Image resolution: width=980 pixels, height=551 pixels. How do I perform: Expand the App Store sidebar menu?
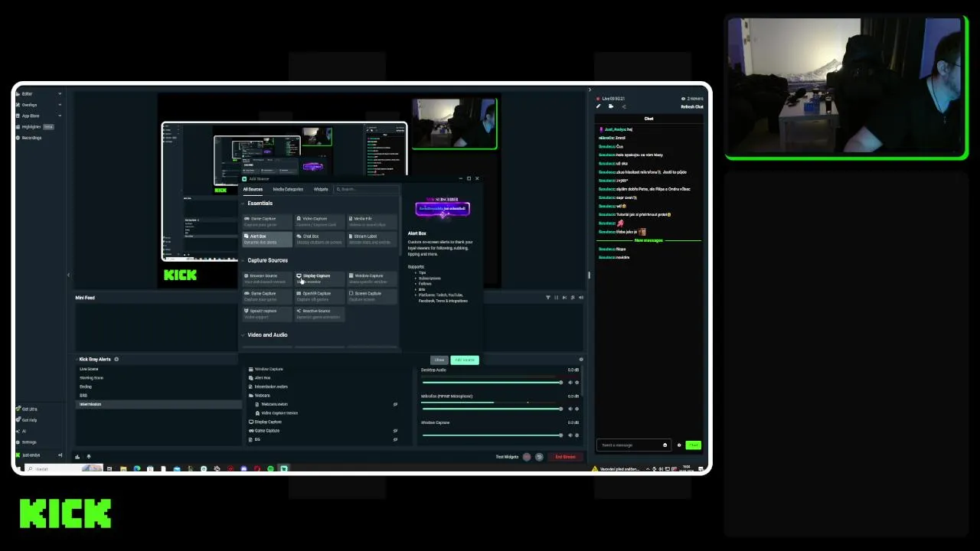click(60, 116)
